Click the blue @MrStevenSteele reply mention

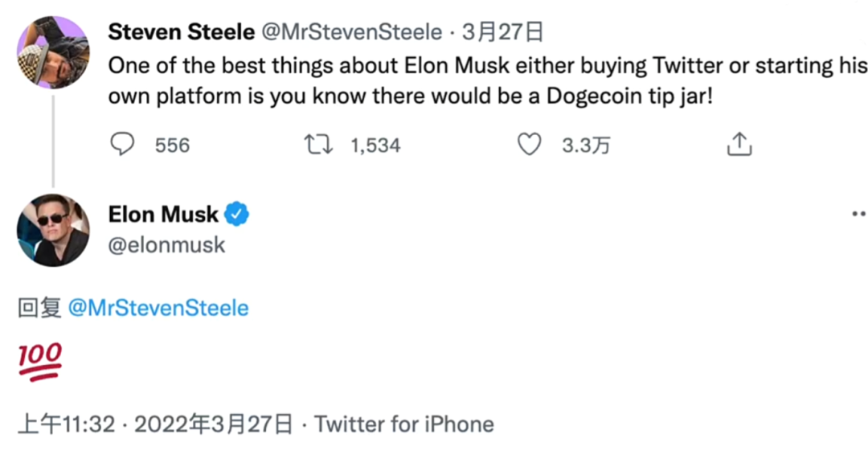(158, 308)
